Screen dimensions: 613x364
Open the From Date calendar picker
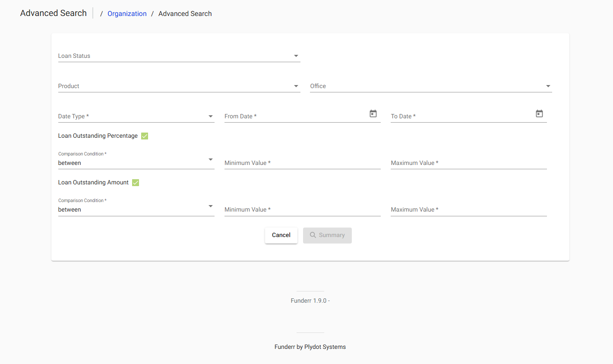(373, 114)
